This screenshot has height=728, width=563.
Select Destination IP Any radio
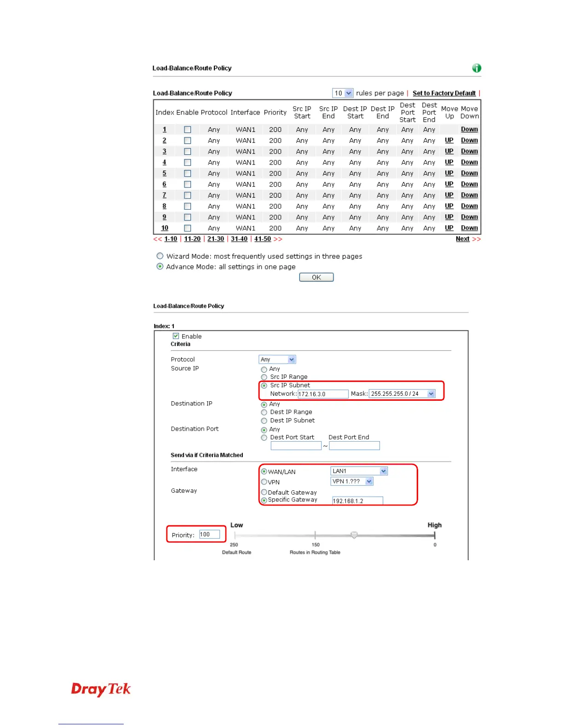[264, 405]
